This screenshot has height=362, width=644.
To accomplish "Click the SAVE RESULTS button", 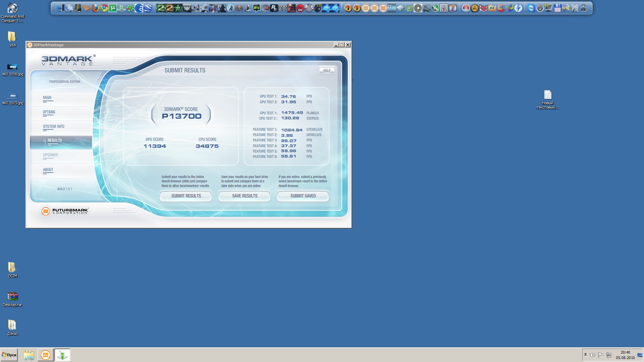I will click(x=245, y=196).
